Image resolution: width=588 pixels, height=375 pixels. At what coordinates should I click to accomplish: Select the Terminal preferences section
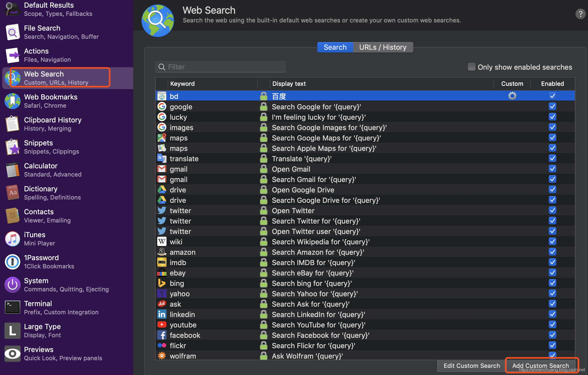(x=68, y=308)
